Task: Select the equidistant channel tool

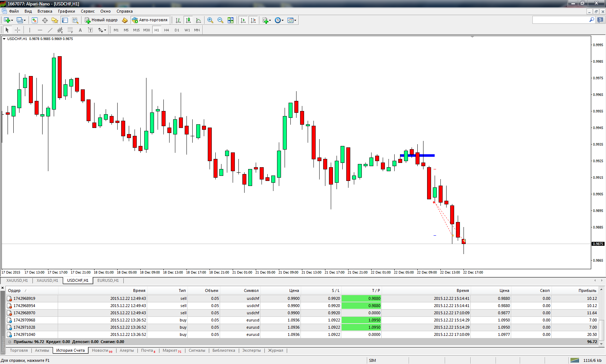Action: [x=60, y=30]
